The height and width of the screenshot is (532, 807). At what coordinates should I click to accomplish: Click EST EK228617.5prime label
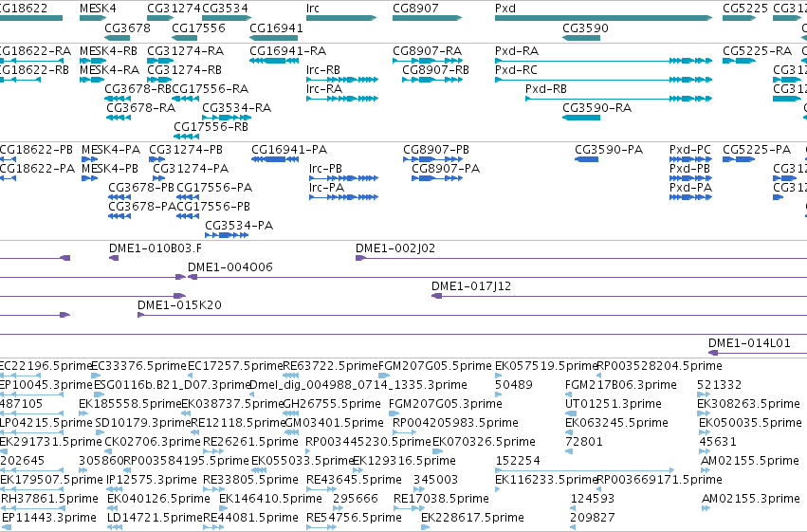coord(472,519)
